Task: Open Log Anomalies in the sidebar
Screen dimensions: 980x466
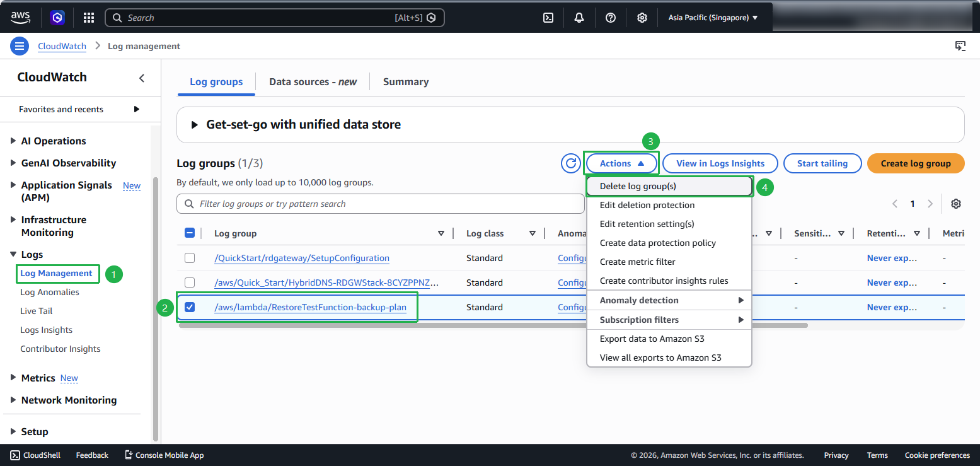Action: pyautogui.click(x=50, y=292)
